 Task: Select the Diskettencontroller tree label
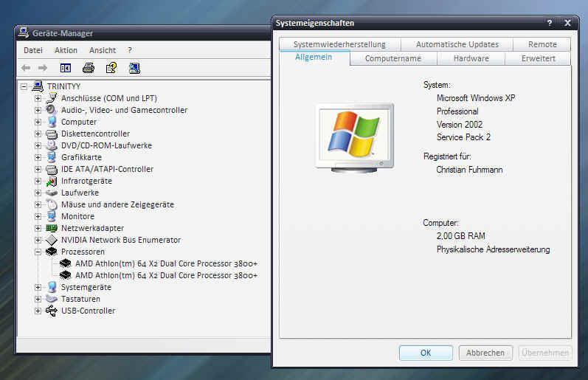click(x=95, y=134)
